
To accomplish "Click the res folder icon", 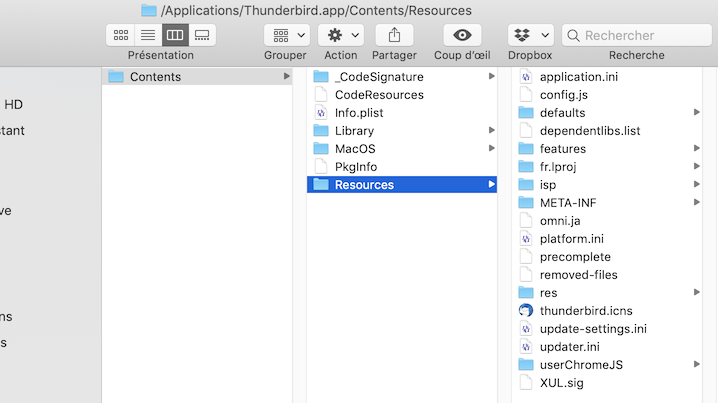I will point(526,292).
